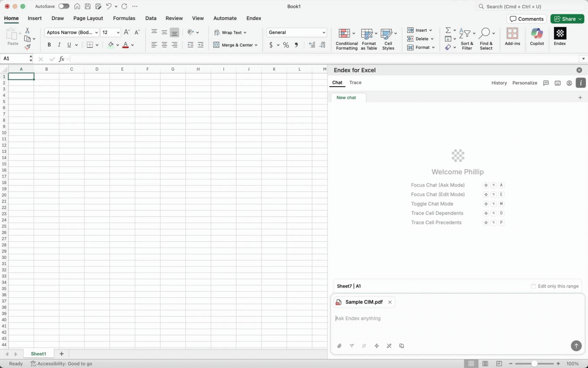Select the Sheet1 worksheet tab
Image resolution: width=588 pixels, height=368 pixels.
(38, 354)
